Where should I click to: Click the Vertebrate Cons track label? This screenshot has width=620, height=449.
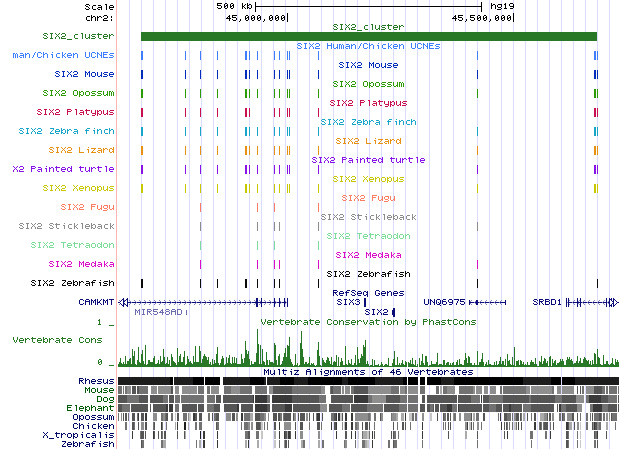coord(63,340)
